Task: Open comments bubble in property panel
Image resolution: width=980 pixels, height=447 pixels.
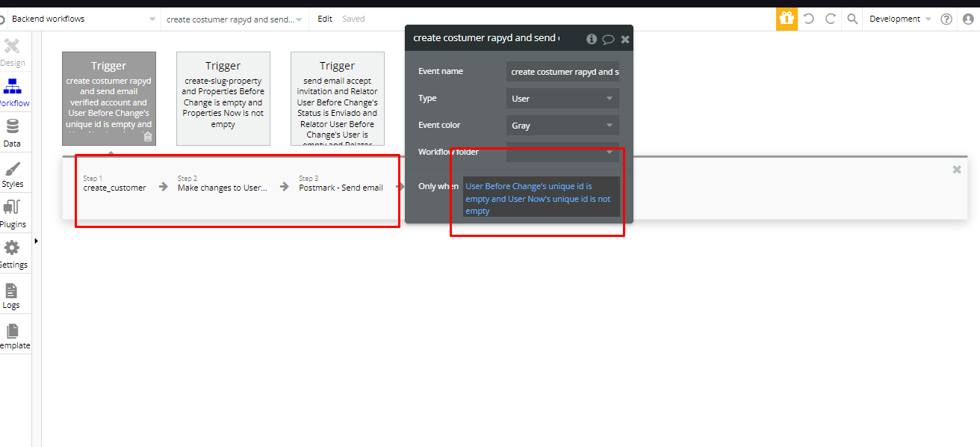Action: click(608, 39)
